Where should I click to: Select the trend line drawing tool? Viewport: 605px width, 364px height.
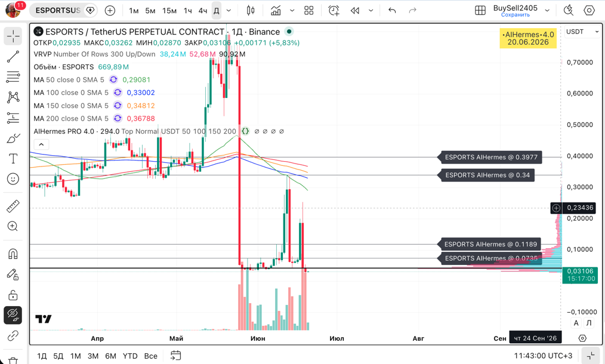pos(13,57)
